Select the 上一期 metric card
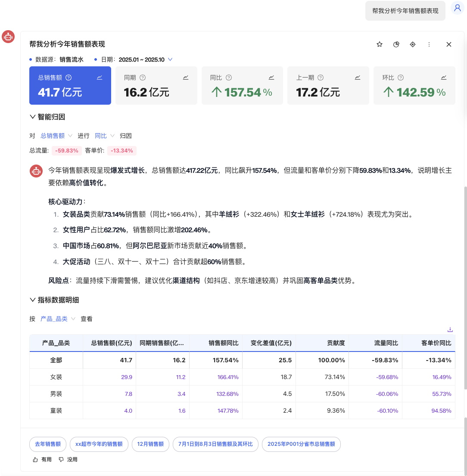467x476 pixels. pyautogui.click(x=328, y=85)
